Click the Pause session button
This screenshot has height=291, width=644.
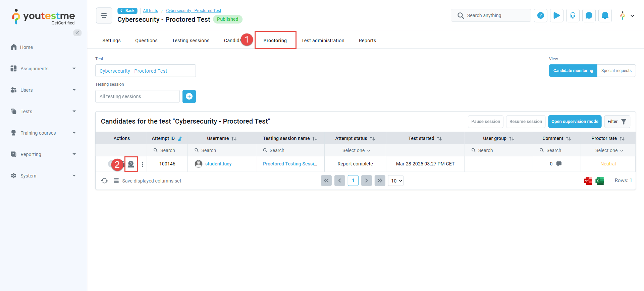coord(485,122)
